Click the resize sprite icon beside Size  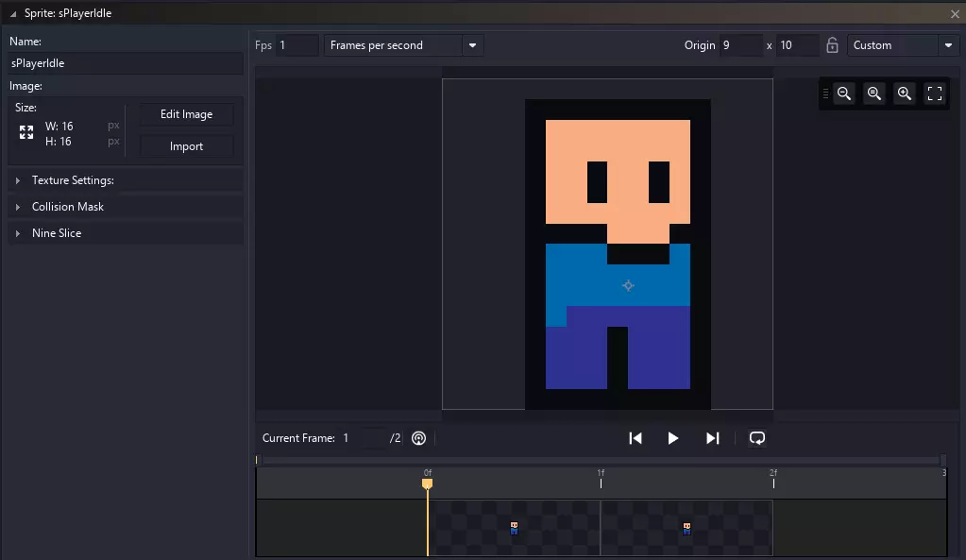pyautogui.click(x=26, y=133)
